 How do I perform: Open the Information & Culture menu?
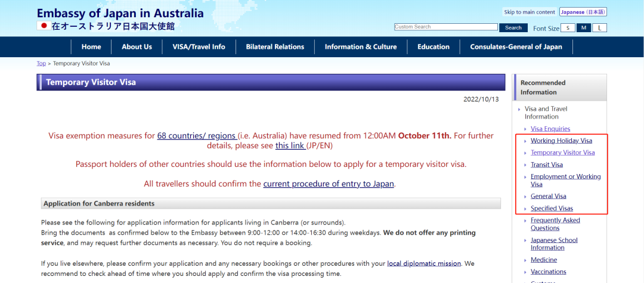[361, 46]
